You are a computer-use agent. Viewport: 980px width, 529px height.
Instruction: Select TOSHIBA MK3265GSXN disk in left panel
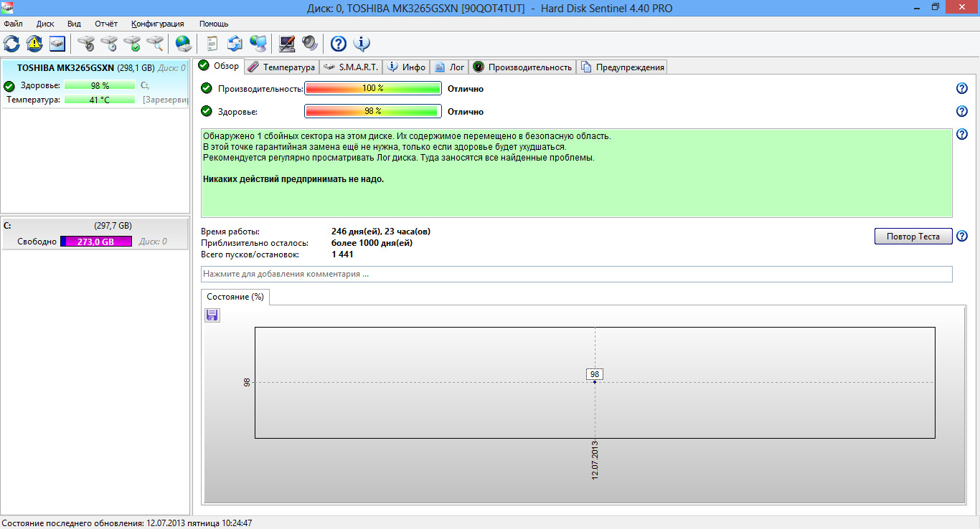(x=94, y=84)
